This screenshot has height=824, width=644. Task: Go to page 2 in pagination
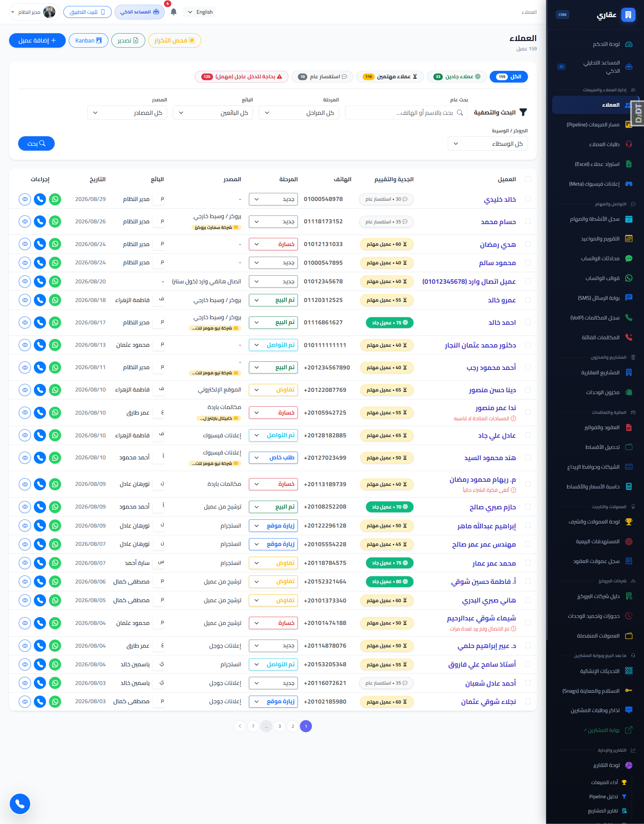293,726
